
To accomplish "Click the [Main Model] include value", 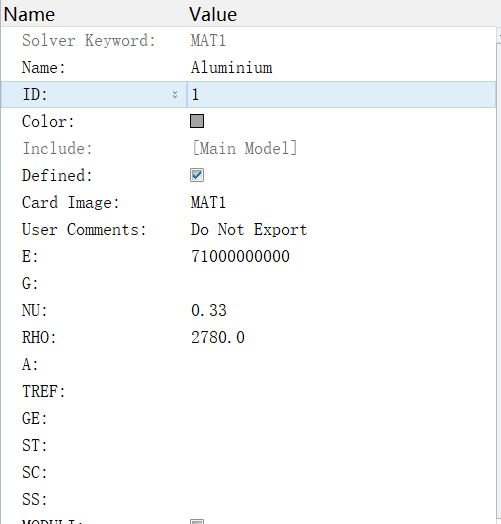I will (245, 148).
